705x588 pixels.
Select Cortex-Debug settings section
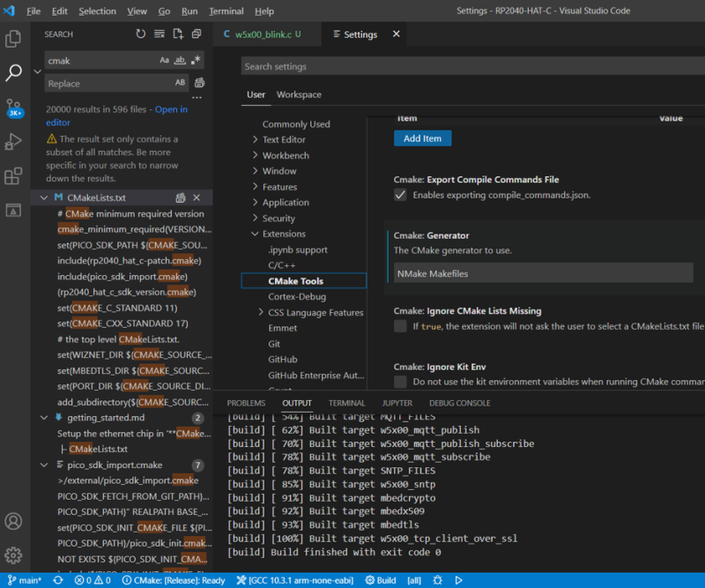coord(297,296)
